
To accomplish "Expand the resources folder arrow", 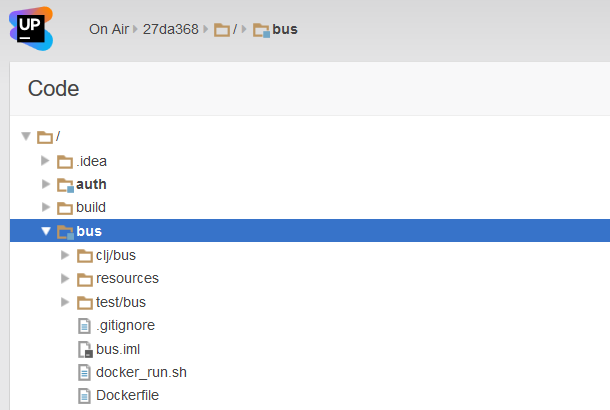I will tap(65, 278).
